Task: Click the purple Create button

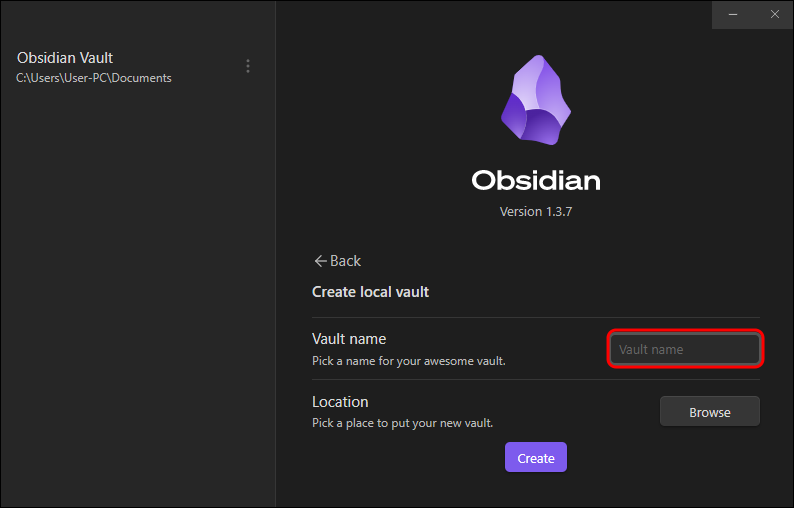Action: (536, 458)
